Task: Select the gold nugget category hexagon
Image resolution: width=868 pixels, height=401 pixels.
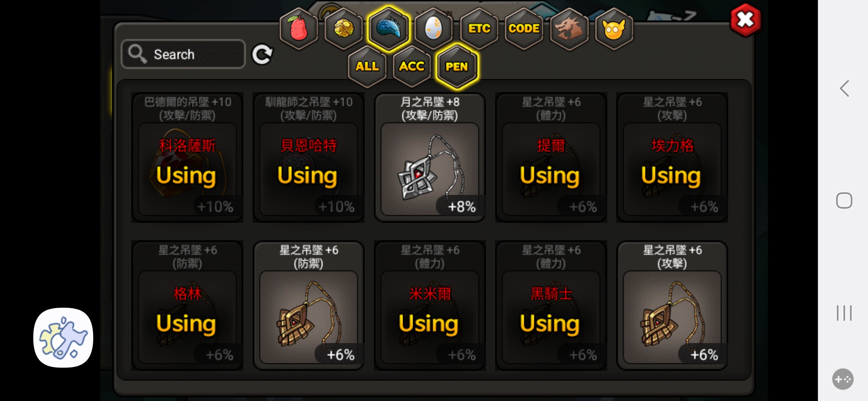Action: tap(344, 29)
